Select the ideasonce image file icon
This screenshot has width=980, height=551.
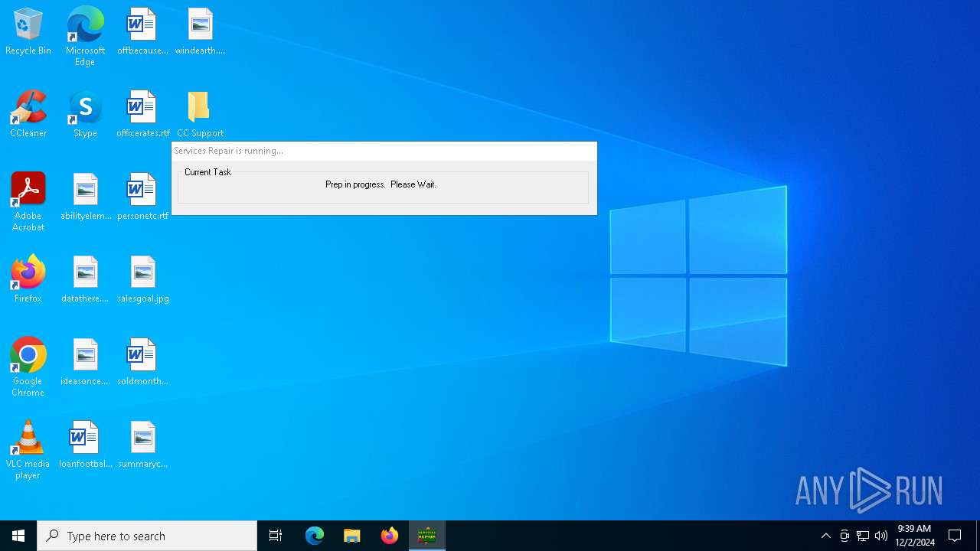(85, 362)
